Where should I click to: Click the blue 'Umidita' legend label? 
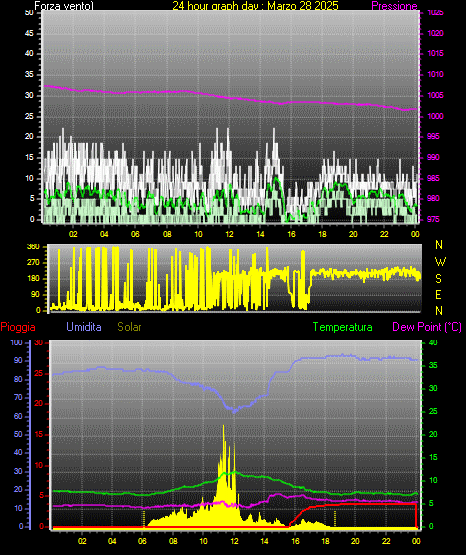pyautogui.click(x=84, y=327)
